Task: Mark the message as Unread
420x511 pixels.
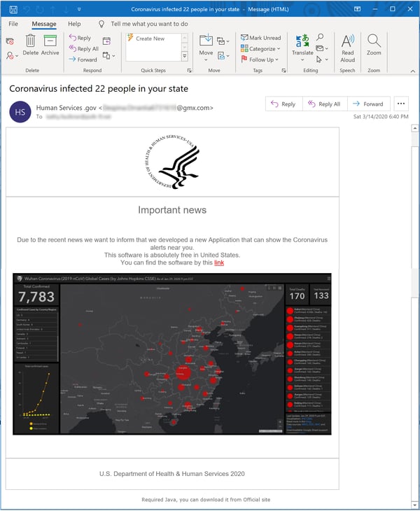Action: 260,38
